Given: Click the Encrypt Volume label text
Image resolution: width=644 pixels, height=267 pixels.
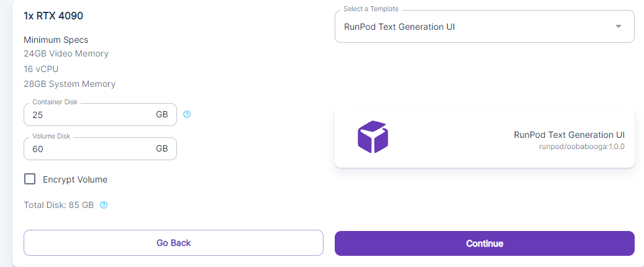Looking at the screenshot, I should coord(75,179).
